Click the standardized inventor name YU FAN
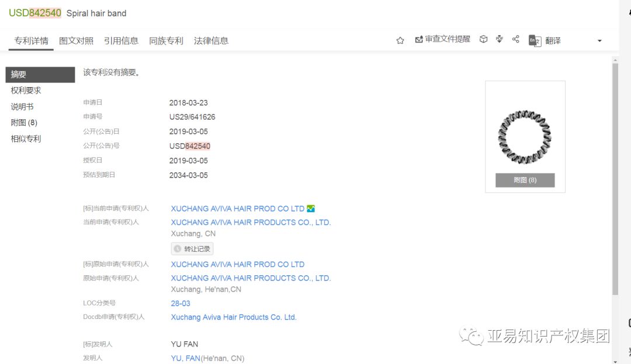 [184, 344]
